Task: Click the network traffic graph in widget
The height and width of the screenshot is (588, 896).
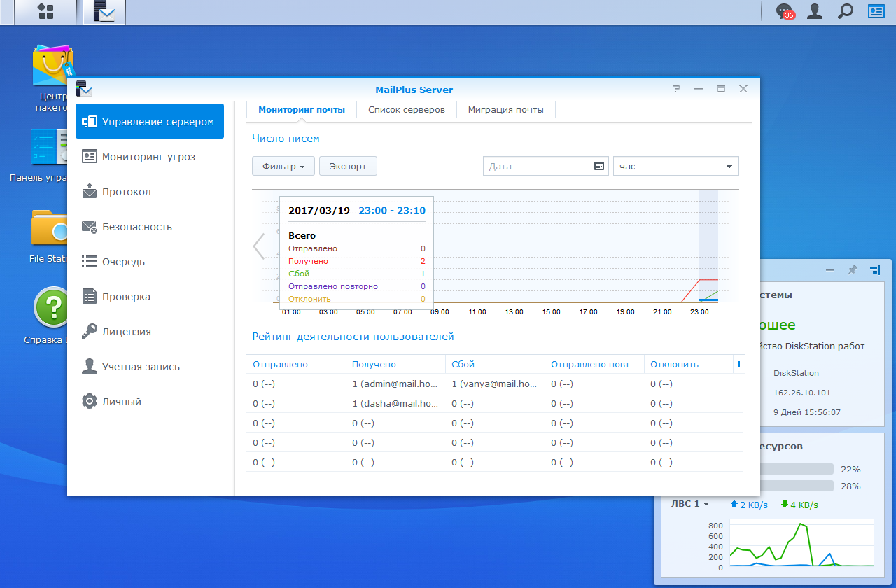Action: (801, 543)
